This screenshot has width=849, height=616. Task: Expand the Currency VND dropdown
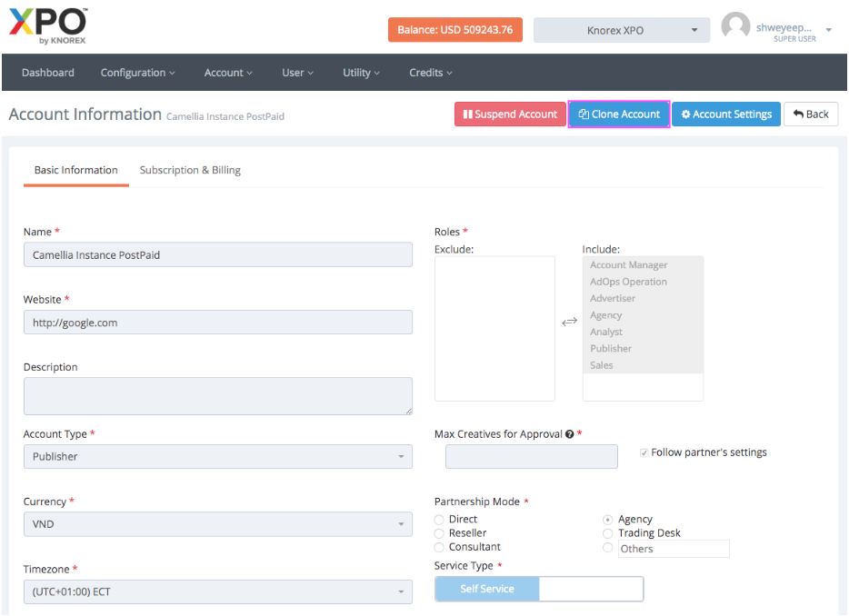tap(217, 524)
